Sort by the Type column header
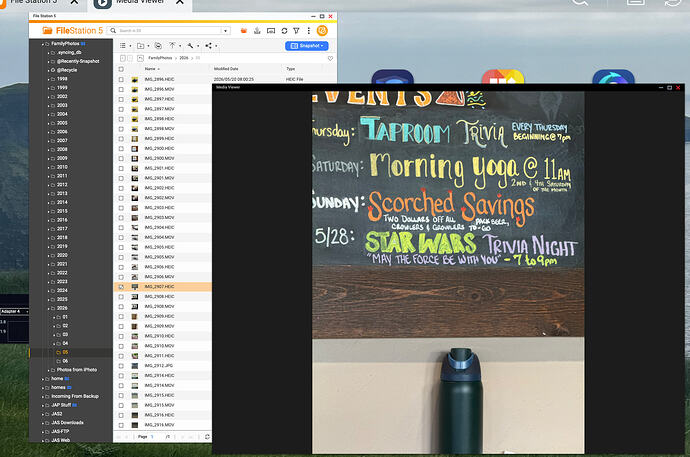The image size is (690, 457). point(290,69)
